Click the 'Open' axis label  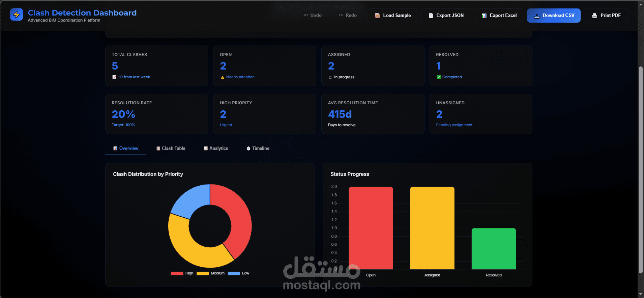[371, 275]
